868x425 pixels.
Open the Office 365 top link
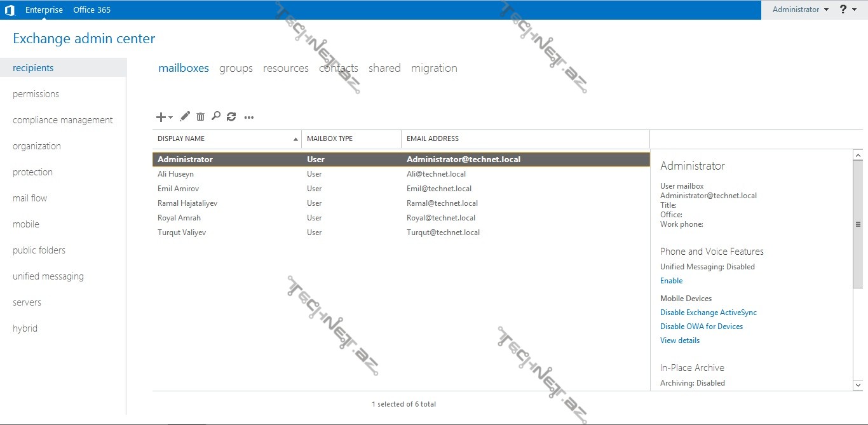point(92,10)
